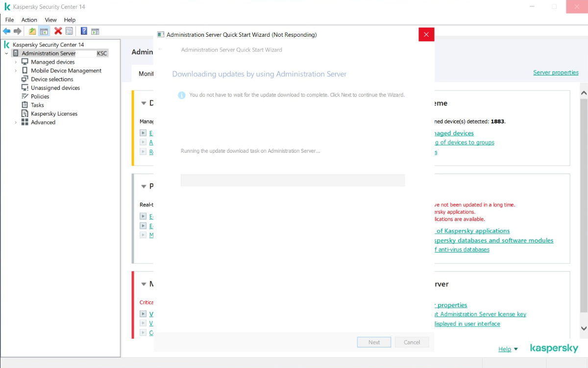588x368 pixels.
Task: Click the blue Back arrow in the toolbar
Action: click(x=7, y=31)
